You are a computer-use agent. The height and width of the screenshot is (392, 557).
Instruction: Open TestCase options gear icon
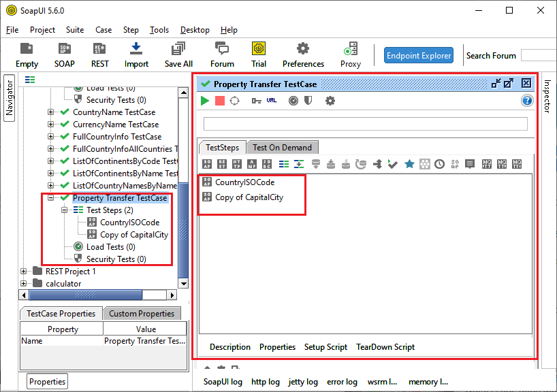330,101
